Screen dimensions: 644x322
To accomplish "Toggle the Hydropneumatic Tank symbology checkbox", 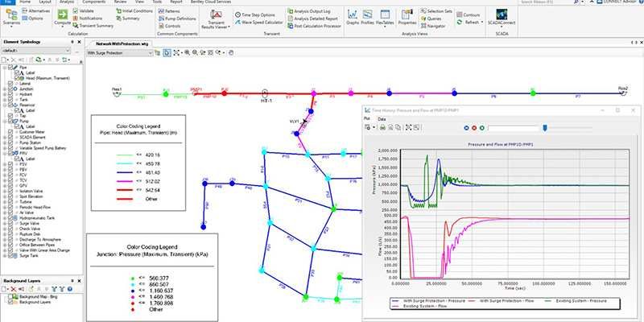I will [11, 217].
